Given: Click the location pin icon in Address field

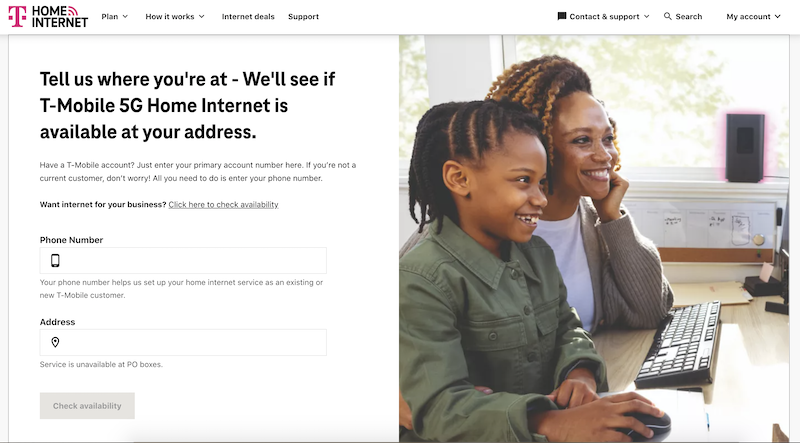Looking at the screenshot, I should coord(55,342).
